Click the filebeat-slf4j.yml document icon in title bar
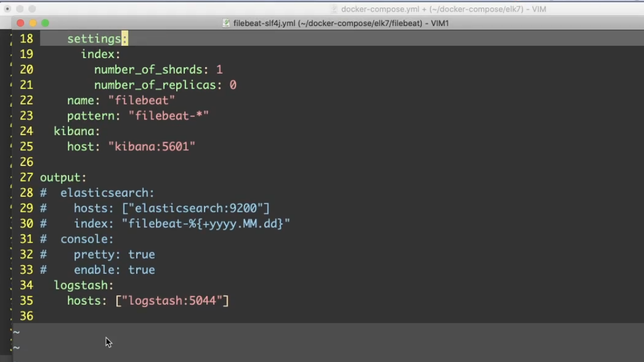Screen dimensions: 644x362 tap(226, 23)
